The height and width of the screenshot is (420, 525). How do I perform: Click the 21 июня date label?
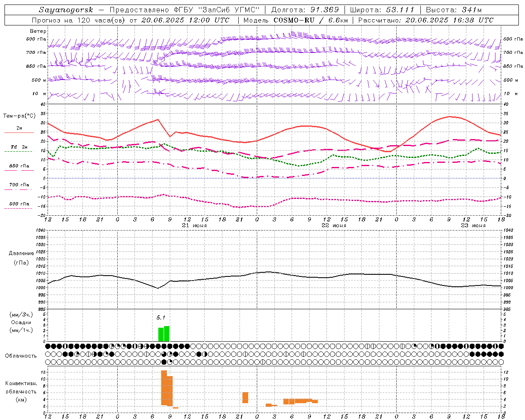click(x=194, y=226)
